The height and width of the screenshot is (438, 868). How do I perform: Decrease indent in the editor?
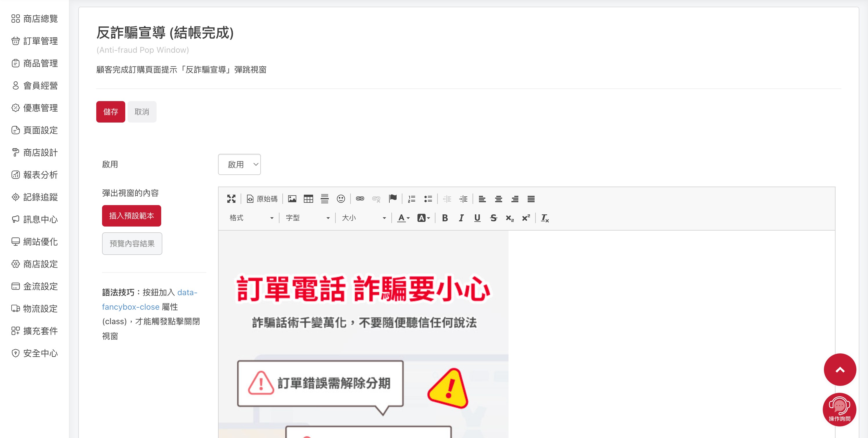(x=447, y=199)
